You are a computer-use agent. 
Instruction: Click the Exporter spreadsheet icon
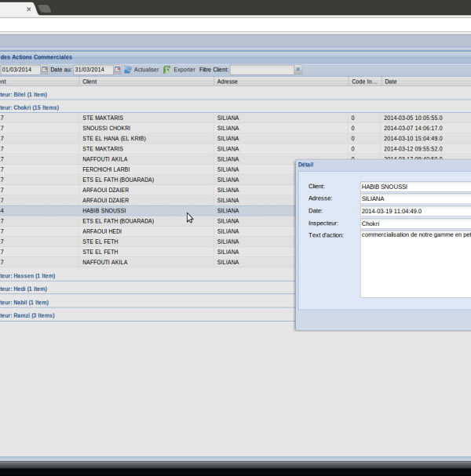[166, 70]
